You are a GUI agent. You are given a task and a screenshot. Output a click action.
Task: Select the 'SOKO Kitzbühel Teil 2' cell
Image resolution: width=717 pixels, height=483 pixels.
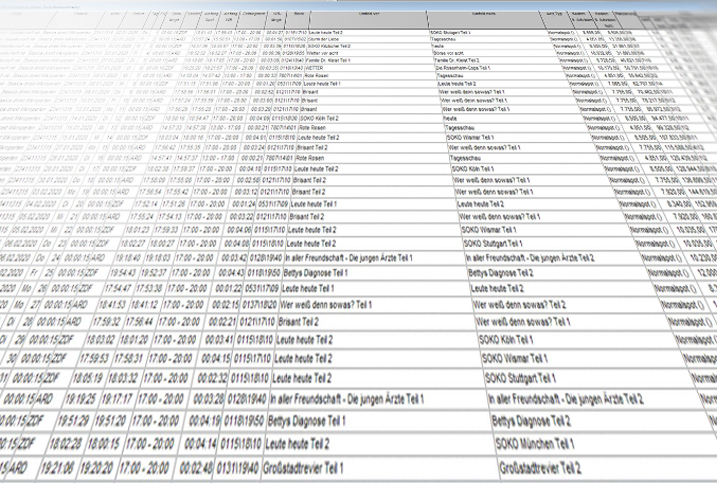click(329, 46)
